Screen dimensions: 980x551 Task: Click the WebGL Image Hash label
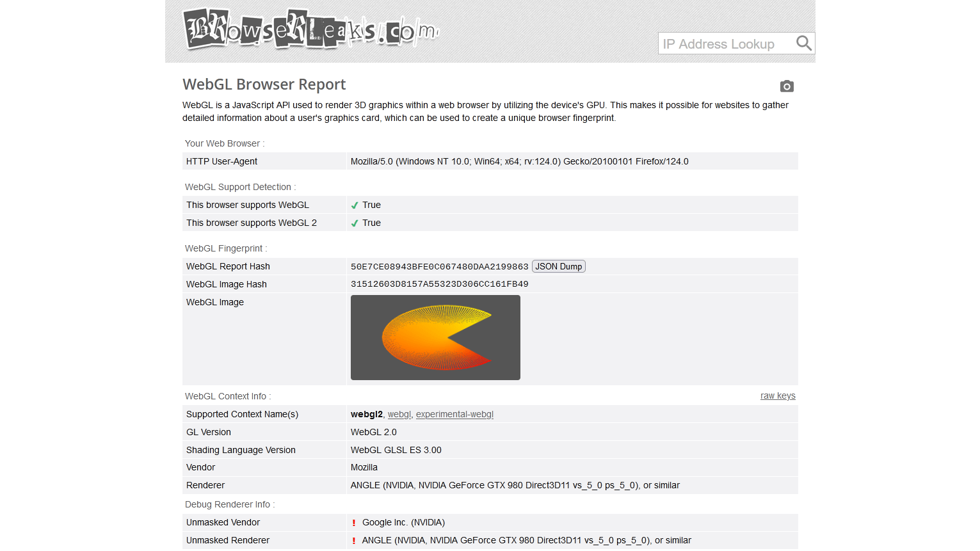pos(227,284)
